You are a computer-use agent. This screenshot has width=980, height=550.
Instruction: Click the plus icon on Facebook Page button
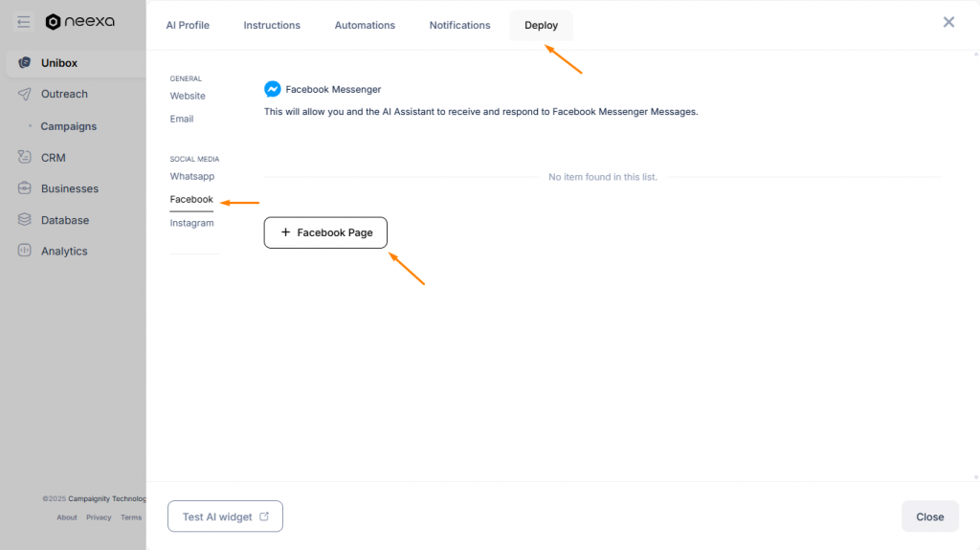click(285, 231)
